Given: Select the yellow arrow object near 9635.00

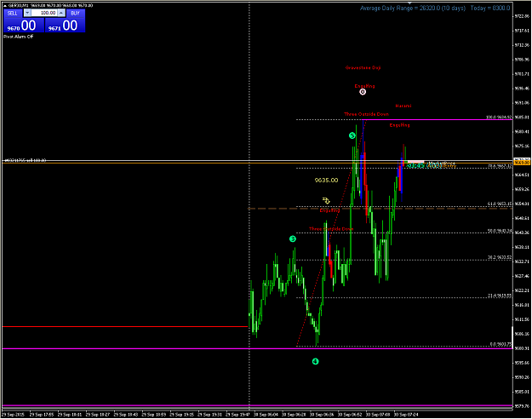Looking at the screenshot, I should [x=326, y=201].
